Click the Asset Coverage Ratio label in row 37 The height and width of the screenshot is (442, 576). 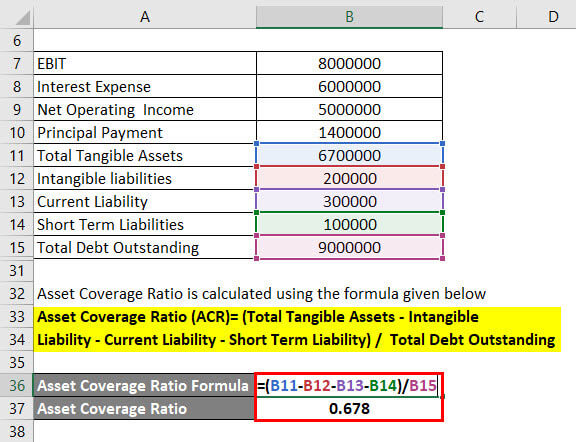(143, 409)
